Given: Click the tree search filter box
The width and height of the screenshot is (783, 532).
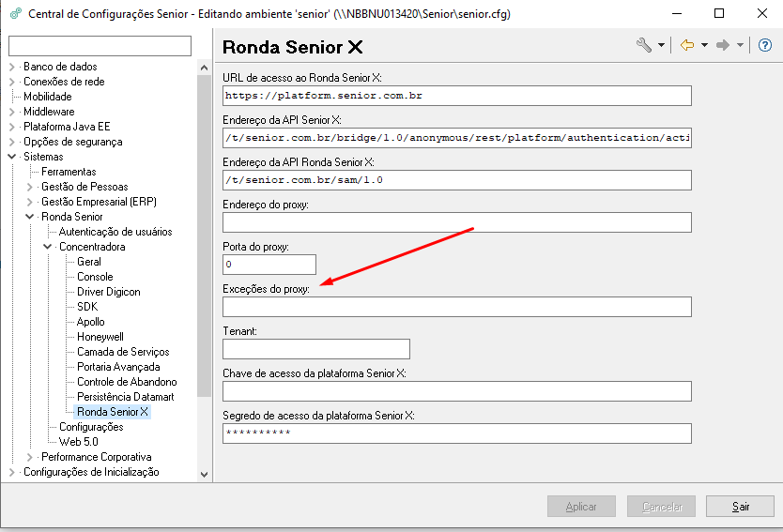Looking at the screenshot, I should 100,46.
